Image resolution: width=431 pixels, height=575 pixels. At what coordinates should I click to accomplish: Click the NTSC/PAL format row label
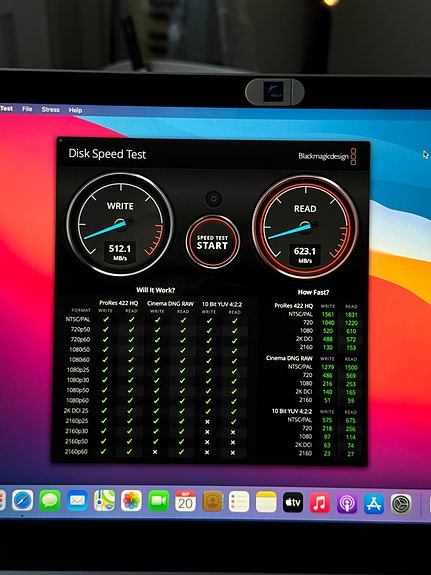coord(78,319)
